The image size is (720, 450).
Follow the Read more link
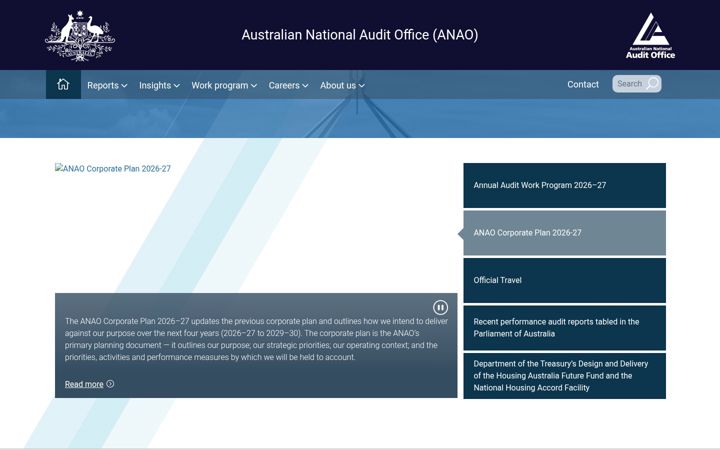click(x=84, y=384)
